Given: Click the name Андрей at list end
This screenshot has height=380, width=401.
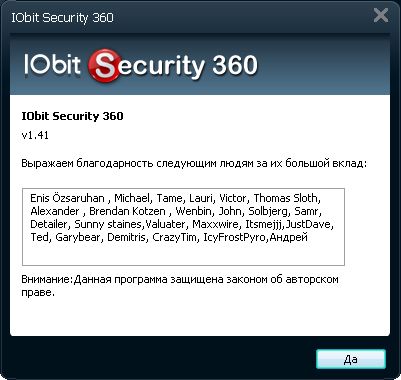Looking at the screenshot, I should point(288,237).
